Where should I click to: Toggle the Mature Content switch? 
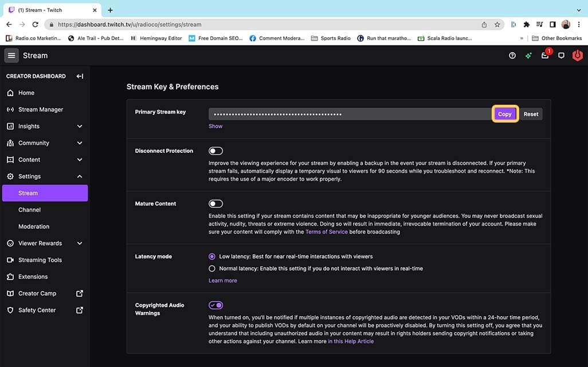click(215, 203)
